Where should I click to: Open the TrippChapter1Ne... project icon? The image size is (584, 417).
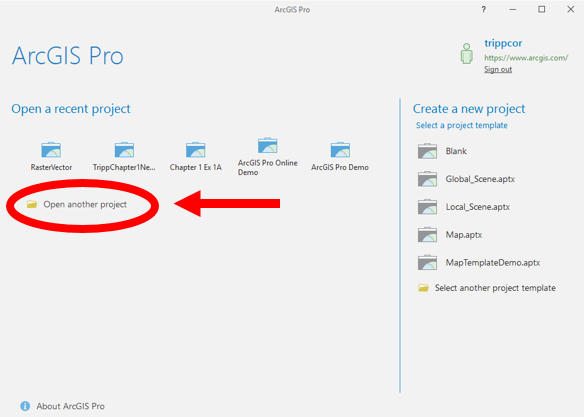click(124, 150)
